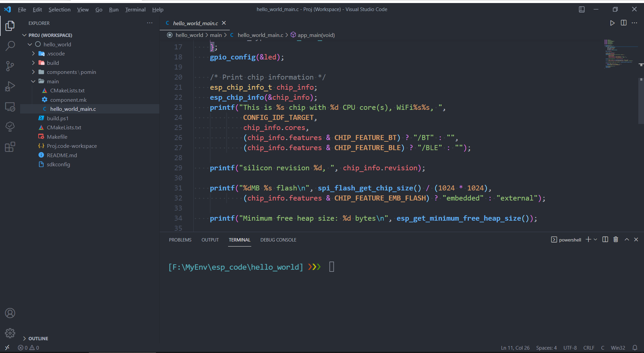The image size is (644, 353).
Task: Change line ending via CRLF
Action: [x=589, y=348]
